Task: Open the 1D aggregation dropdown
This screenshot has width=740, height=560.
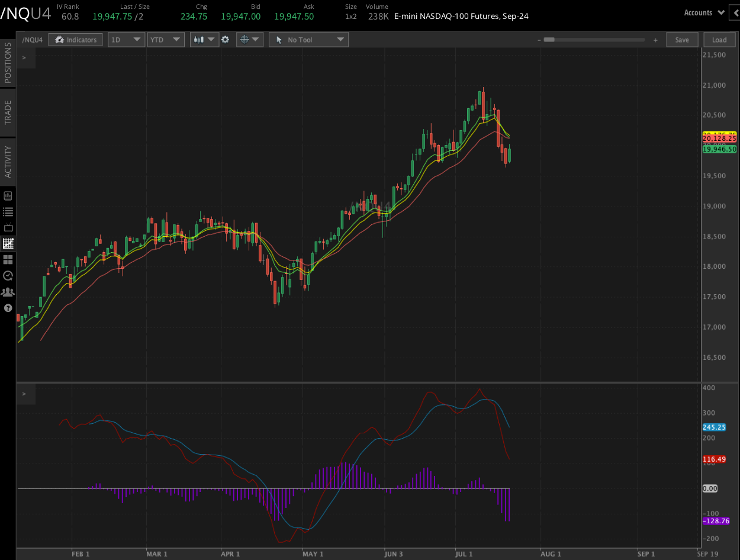Action: 126,40
